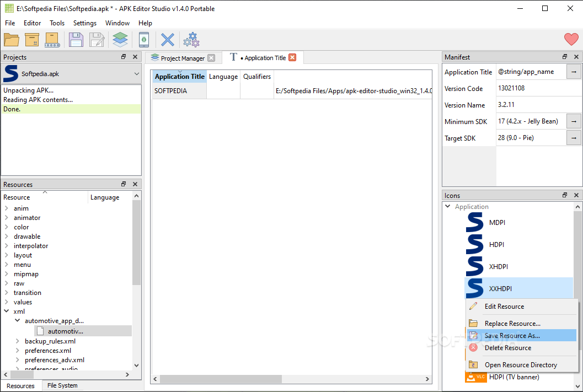Screen dimensions: 583x392
Task: Float the Projects panel
Action: pyautogui.click(x=124, y=57)
